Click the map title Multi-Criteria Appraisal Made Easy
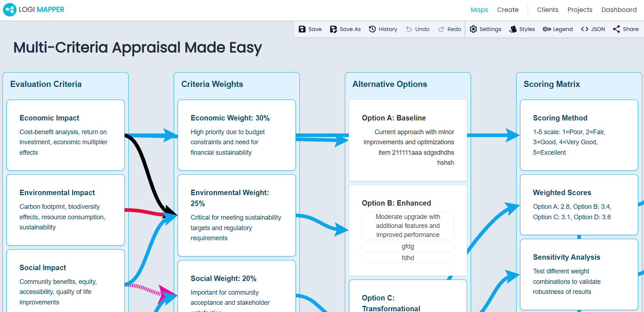Viewport: 644px width, 312px height. pos(138,48)
